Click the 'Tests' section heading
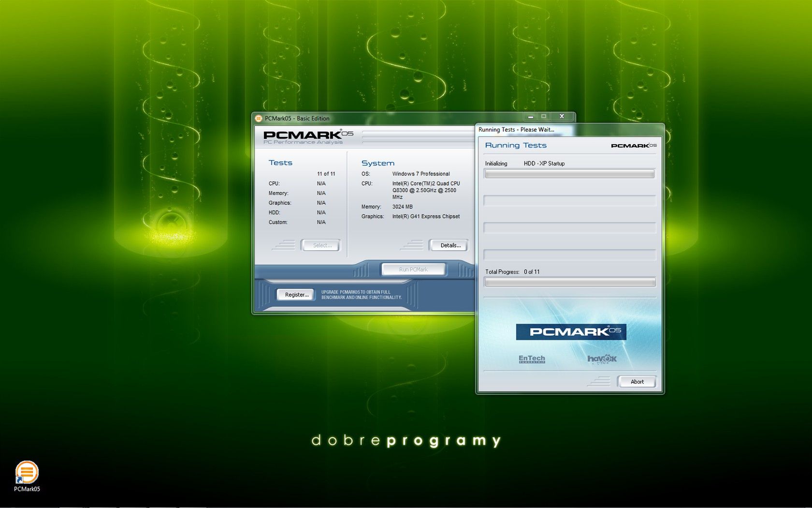The height and width of the screenshot is (508, 812). 280,163
